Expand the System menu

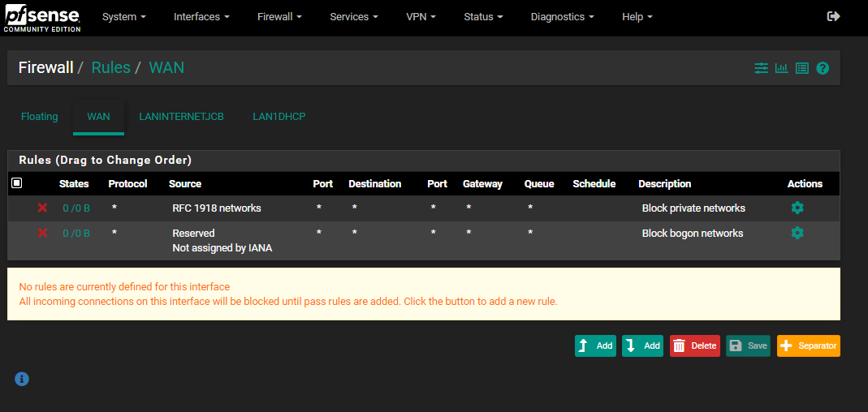click(x=124, y=17)
